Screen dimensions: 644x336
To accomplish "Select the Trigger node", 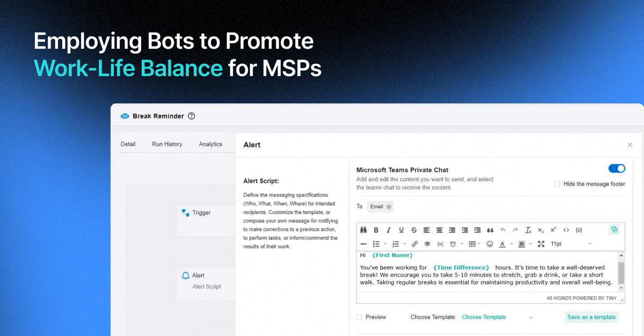I will pyautogui.click(x=206, y=220).
